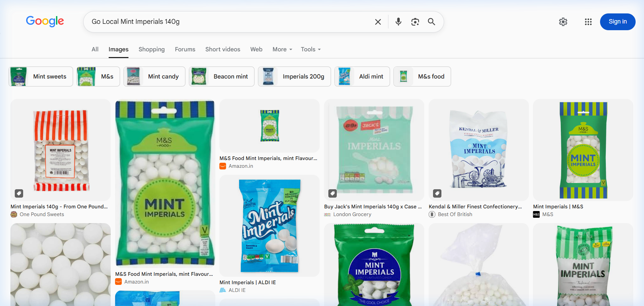Filter by Mint sweets chip

coord(41,76)
